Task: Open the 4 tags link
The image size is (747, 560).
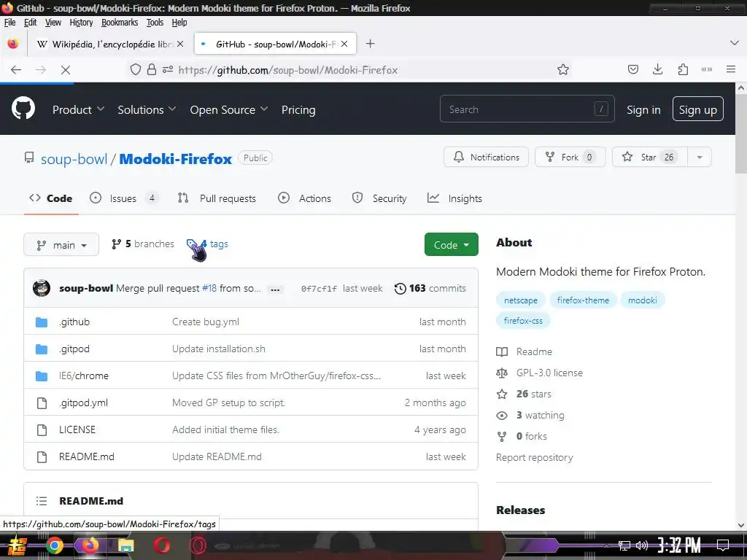Action: coord(207,244)
